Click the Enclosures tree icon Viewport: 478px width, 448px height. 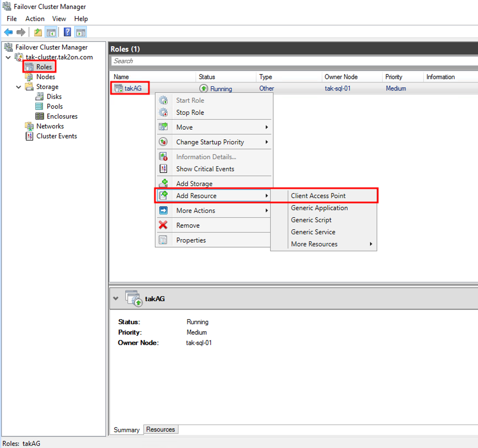40,116
